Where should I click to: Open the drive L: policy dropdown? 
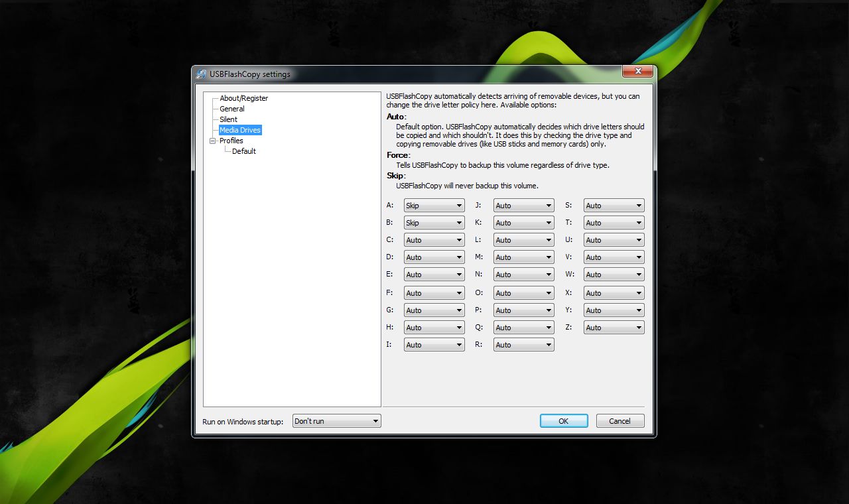523,240
